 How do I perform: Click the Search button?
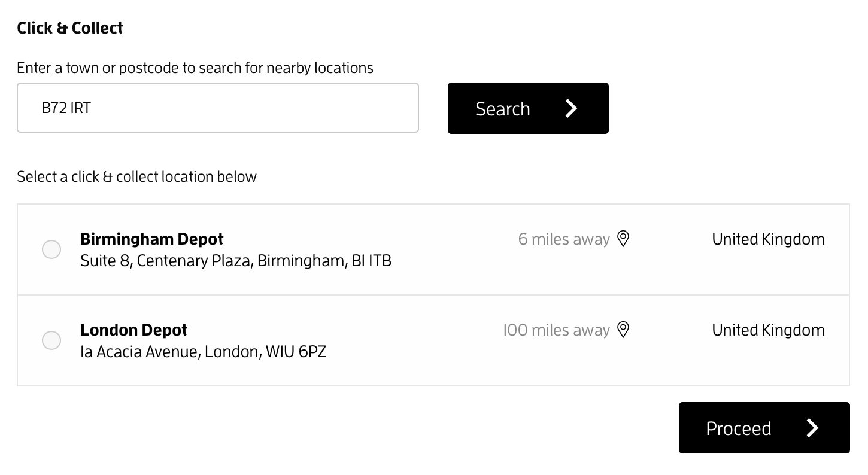tap(528, 108)
